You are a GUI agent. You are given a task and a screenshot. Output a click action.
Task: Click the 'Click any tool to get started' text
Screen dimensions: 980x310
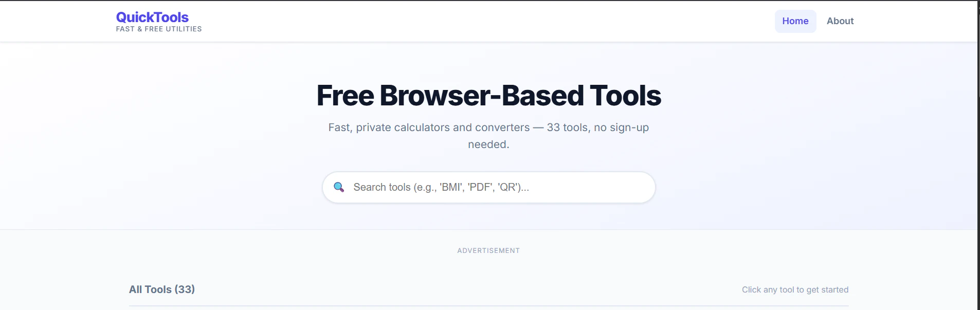pos(795,290)
